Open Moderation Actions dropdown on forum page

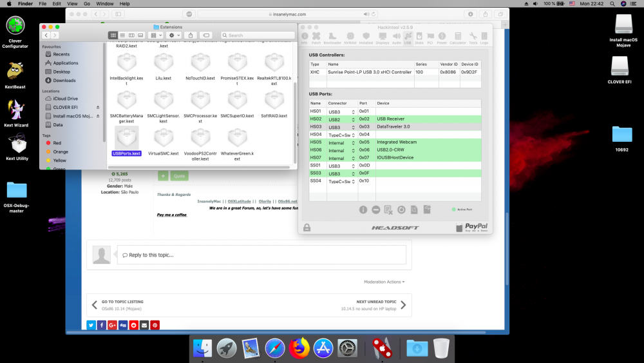click(x=384, y=282)
